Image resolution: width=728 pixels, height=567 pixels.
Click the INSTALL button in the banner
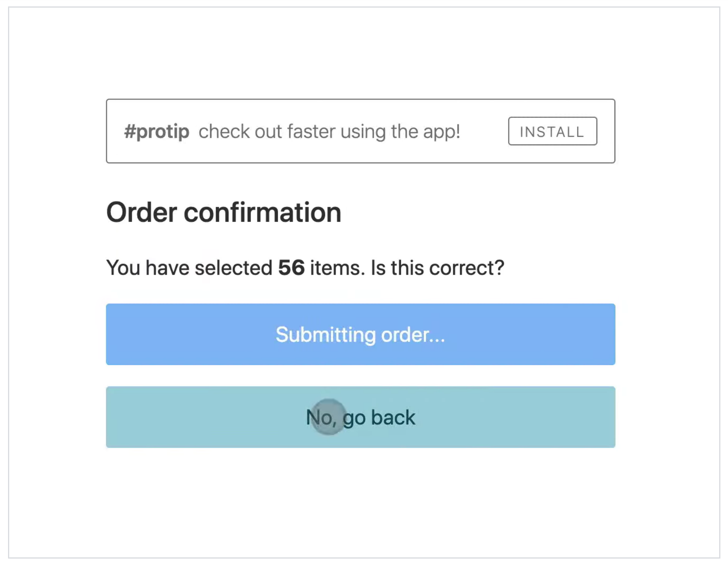click(x=552, y=131)
